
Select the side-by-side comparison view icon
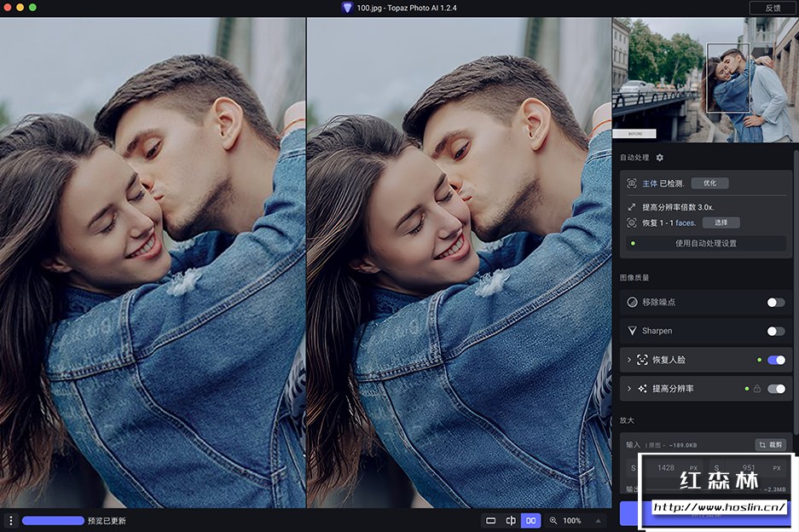click(530, 520)
